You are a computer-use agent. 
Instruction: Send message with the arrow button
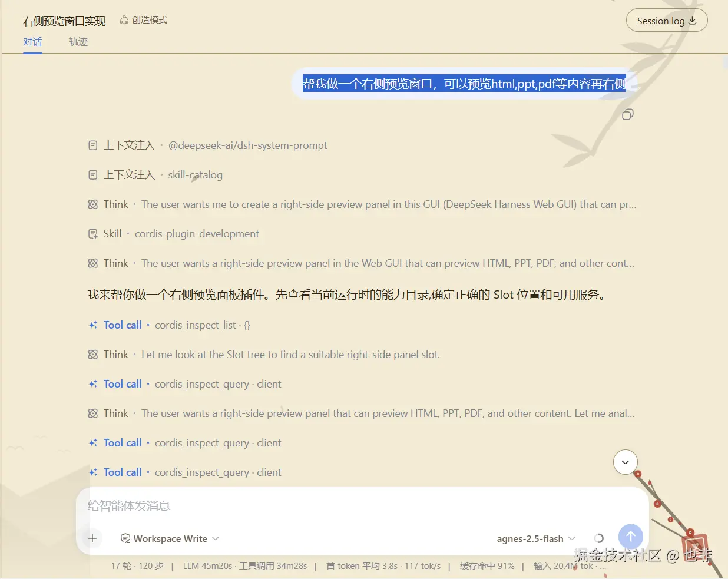[x=631, y=537]
